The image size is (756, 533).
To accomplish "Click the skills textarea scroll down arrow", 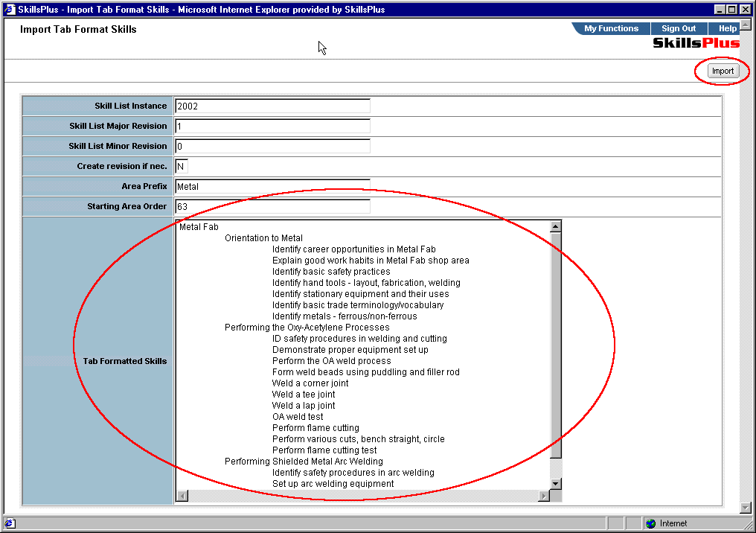I will pos(555,483).
